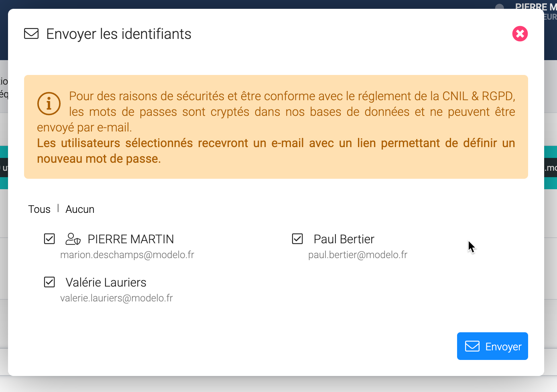This screenshot has height=392, width=557.
Task: Uncheck the PIERRE MARTIN checkbox
Action: point(49,239)
